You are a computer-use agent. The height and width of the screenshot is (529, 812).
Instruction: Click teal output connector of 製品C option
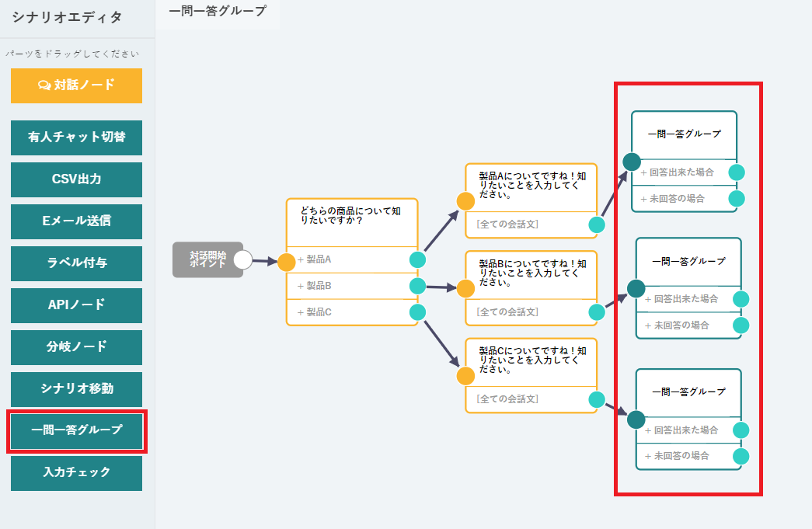(x=417, y=312)
